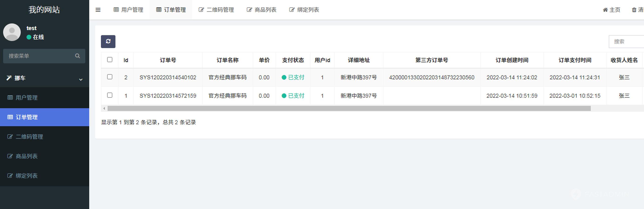Screen dimensions: 644x209
Task: Toggle sidebar with the hamburger icon
Action: tap(98, 10)
